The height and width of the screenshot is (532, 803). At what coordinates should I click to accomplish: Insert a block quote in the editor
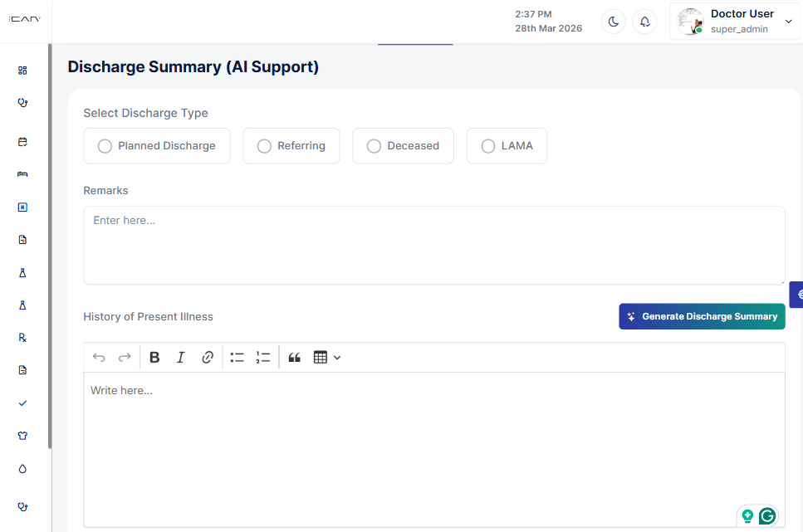pos(294,358)
